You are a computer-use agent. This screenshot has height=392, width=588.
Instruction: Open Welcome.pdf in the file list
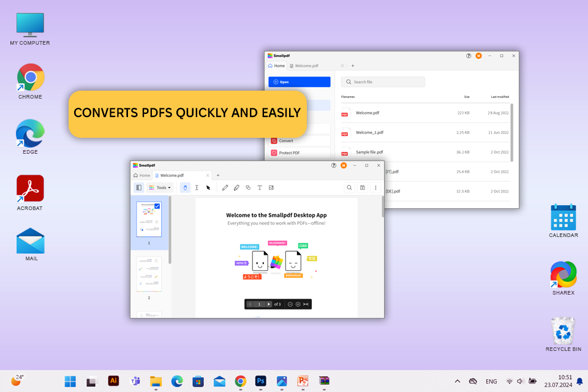[425, 113]
